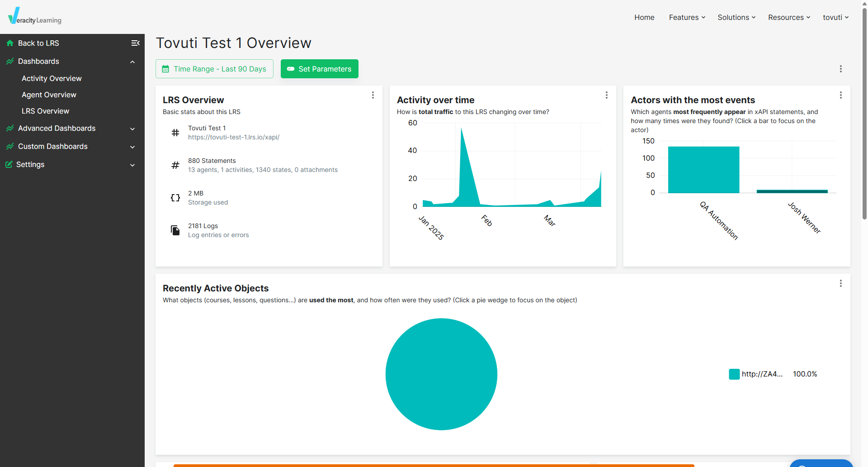This screenshot has width=868, height=467.
Task: Open the Recently Active Objects card three-dot menu
Action: pos(841,283)
